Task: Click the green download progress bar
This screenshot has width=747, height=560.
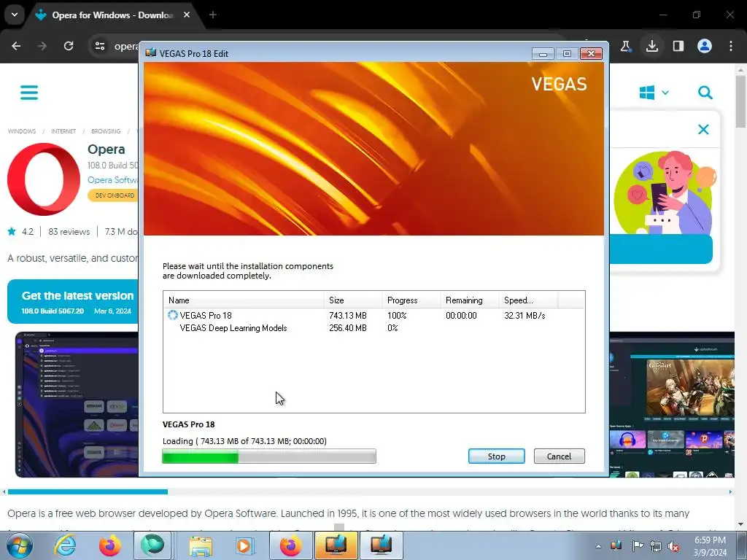Action: [x=269, y=456]
